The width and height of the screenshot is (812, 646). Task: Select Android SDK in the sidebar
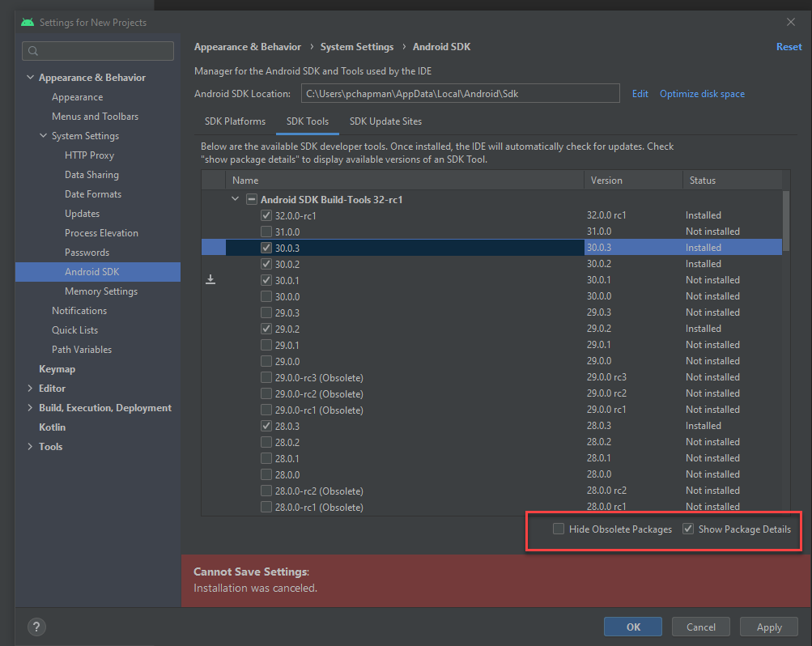click(x=98, y=272)
